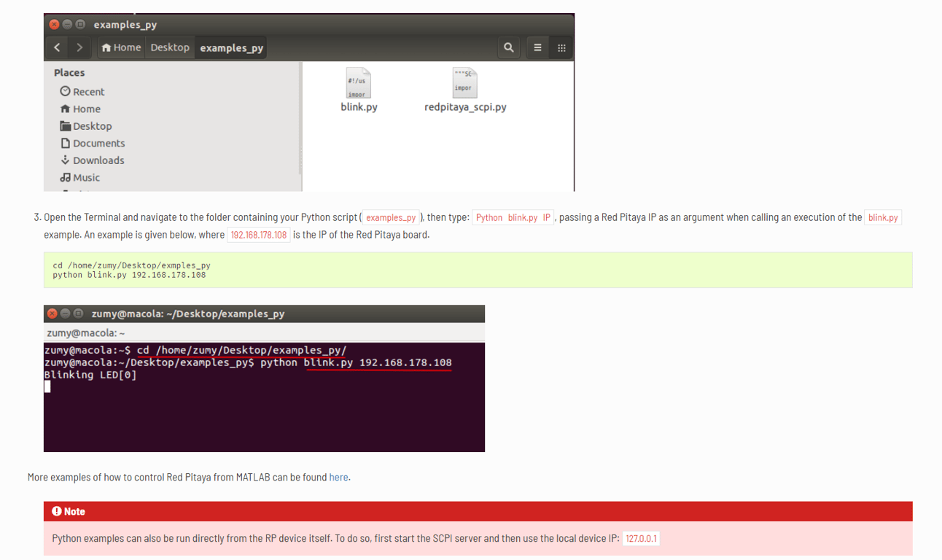
Task: Click the terminal cursor block
Action: 47,386
